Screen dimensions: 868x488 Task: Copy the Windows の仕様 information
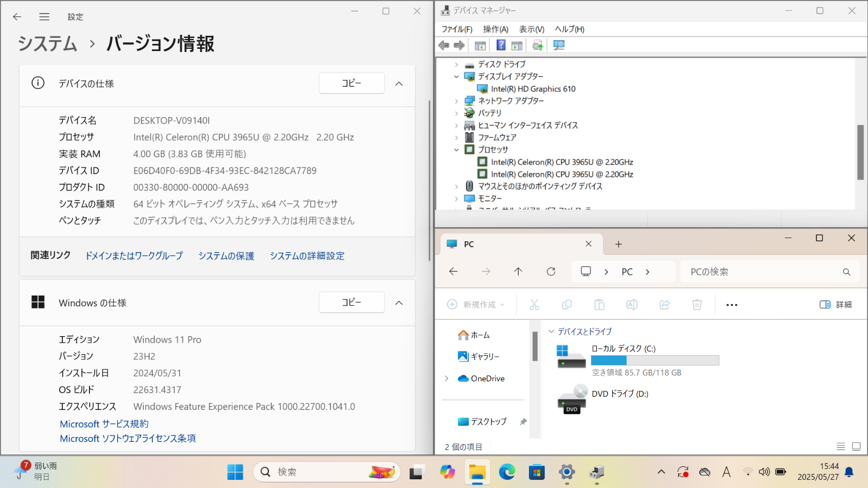(x=352, y=302)
